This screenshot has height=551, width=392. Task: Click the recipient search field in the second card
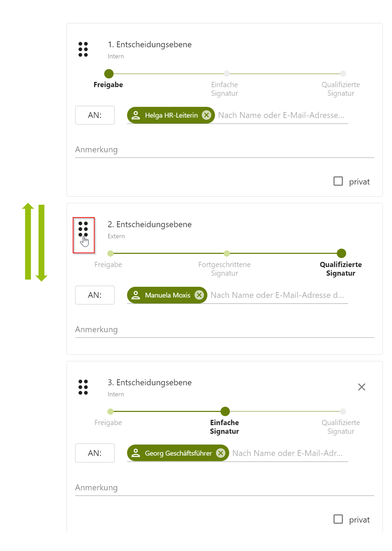click(276, 295)
